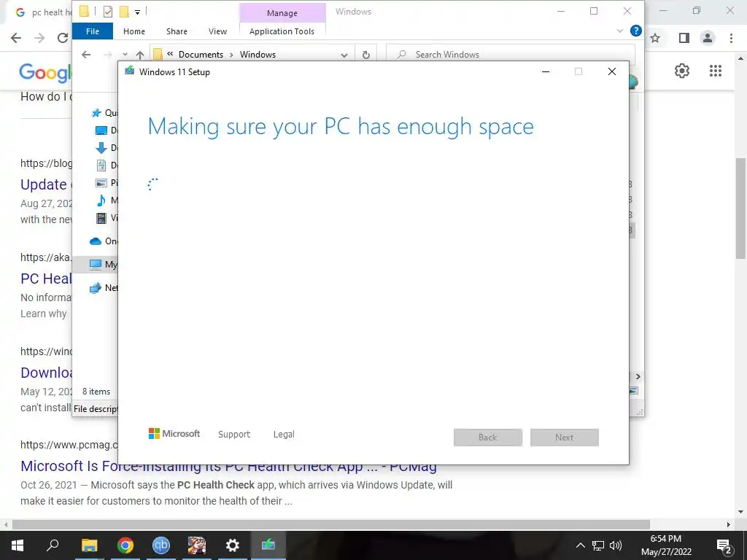Click the Support link in Setup
This screenshot has height=560, width=747.
point(234,435)
